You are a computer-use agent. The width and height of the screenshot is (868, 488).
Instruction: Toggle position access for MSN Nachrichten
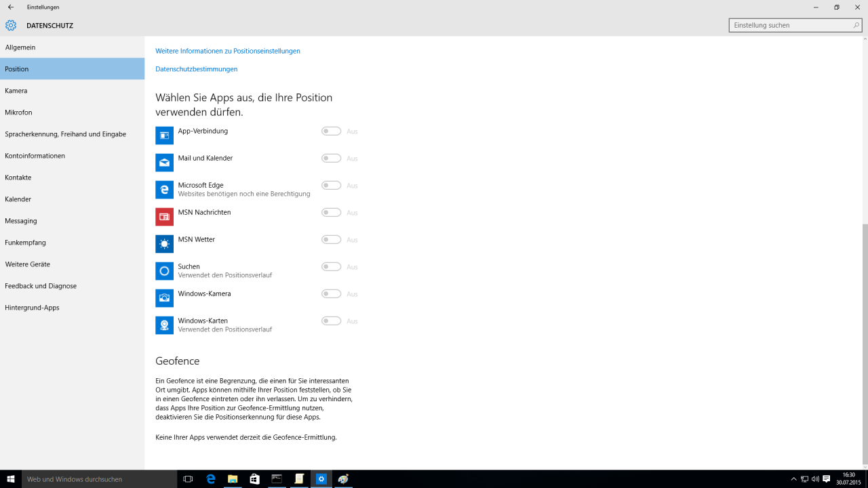[331, 213]
